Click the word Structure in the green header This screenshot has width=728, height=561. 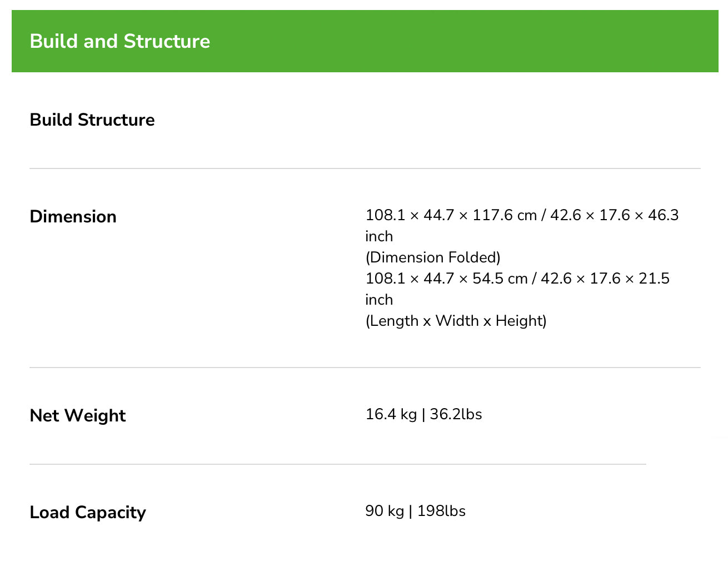(167, 41)
